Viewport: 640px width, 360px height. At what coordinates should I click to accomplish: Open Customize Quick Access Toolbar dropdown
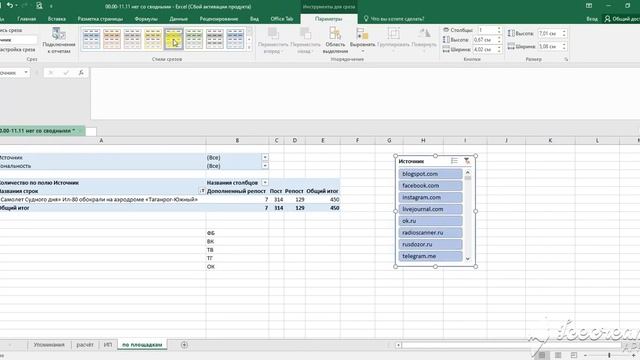pos(51,6)
